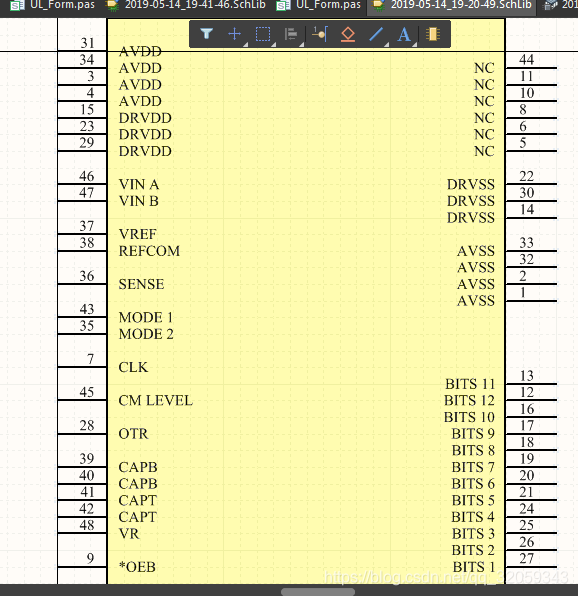Select the place text string tool

tap(404, 34)
